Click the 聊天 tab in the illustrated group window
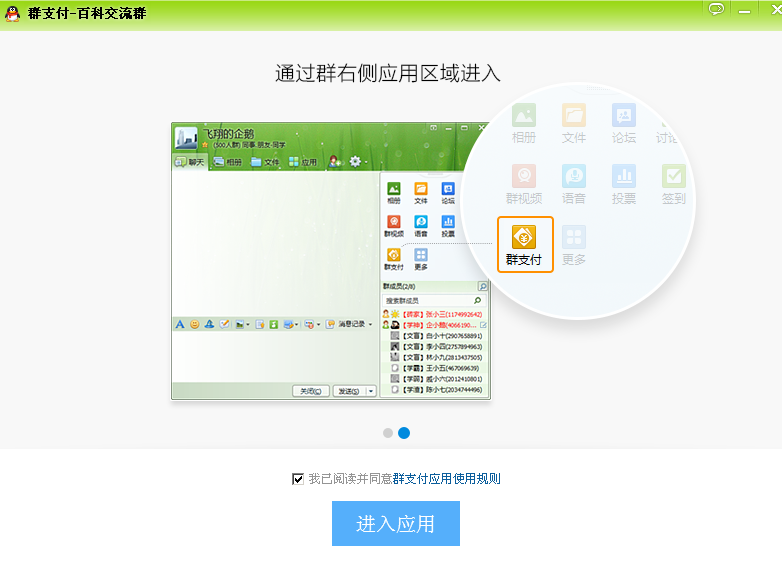782x585 pixels. [190, 162]
